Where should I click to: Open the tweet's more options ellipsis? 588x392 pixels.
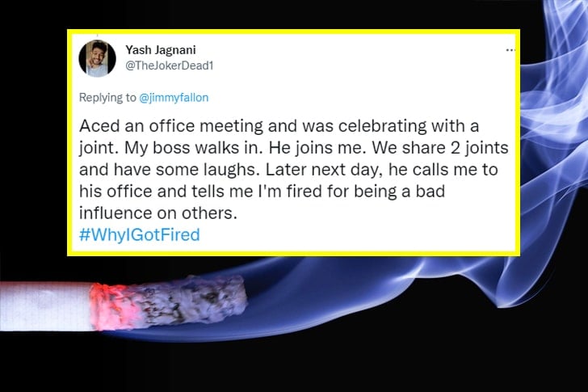pyautogui.click(x=509, y=50)
